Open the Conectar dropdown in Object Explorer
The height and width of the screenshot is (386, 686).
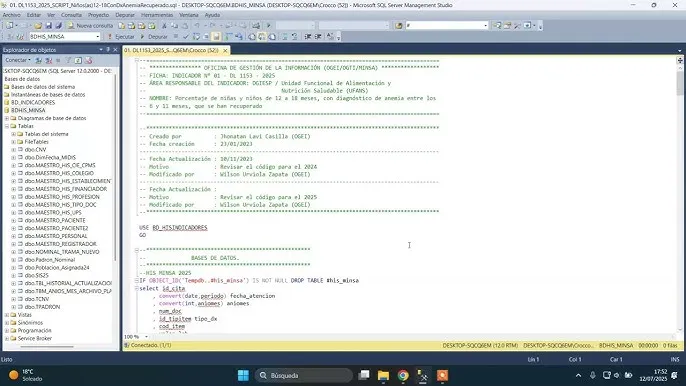(18, 60)
